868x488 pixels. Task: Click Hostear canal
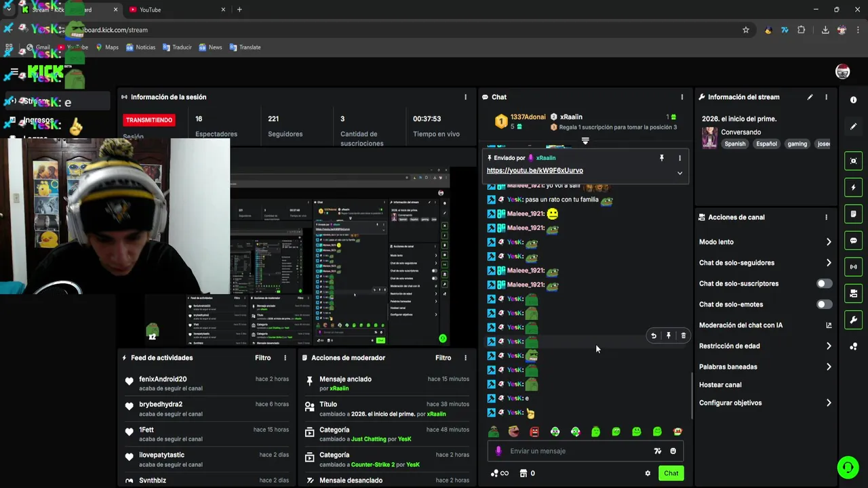pyautogui.click(x=720, y=385)
